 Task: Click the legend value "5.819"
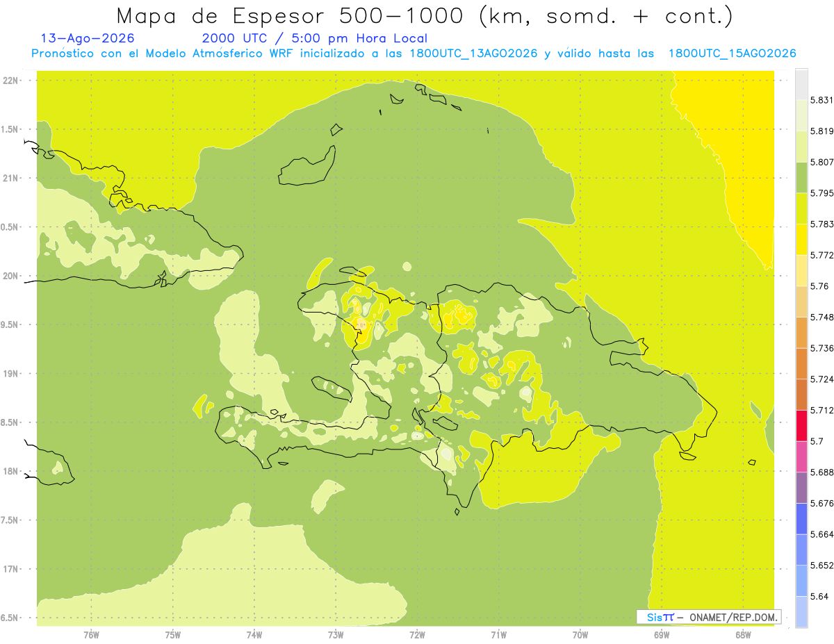[822, 131]
